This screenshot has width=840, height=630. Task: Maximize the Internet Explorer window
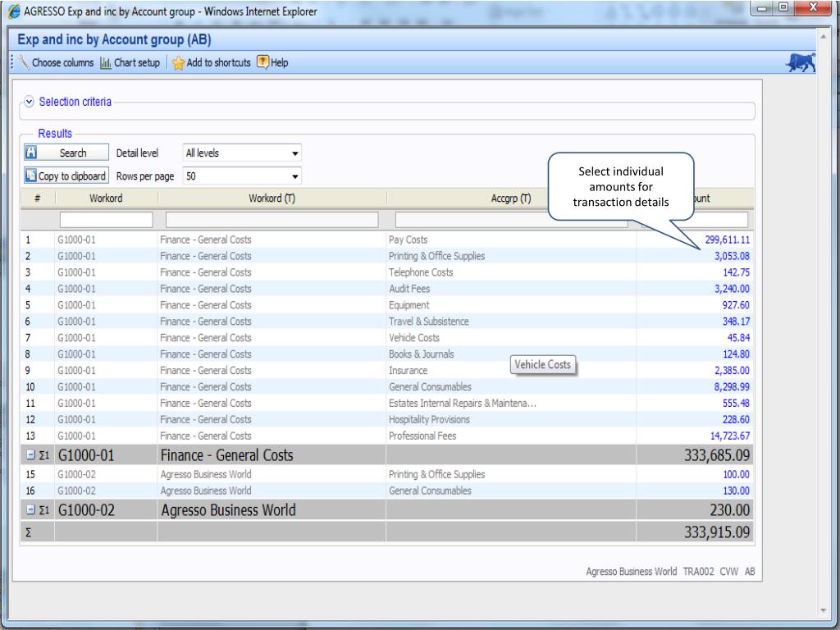pos(783,7)
